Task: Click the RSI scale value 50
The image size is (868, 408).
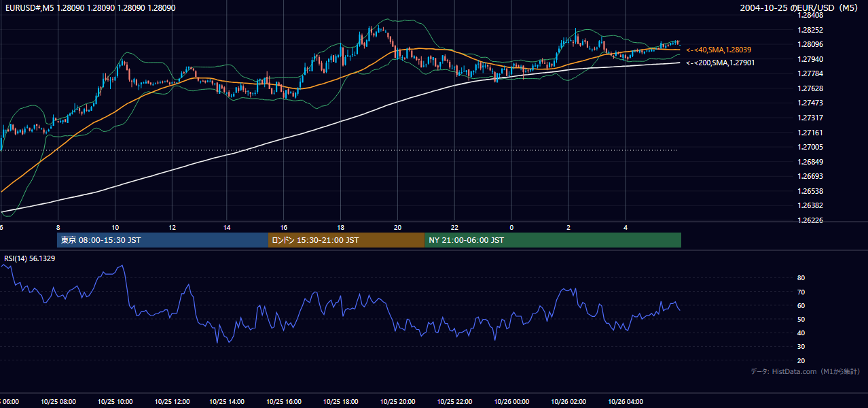Action: pos(801,319)
